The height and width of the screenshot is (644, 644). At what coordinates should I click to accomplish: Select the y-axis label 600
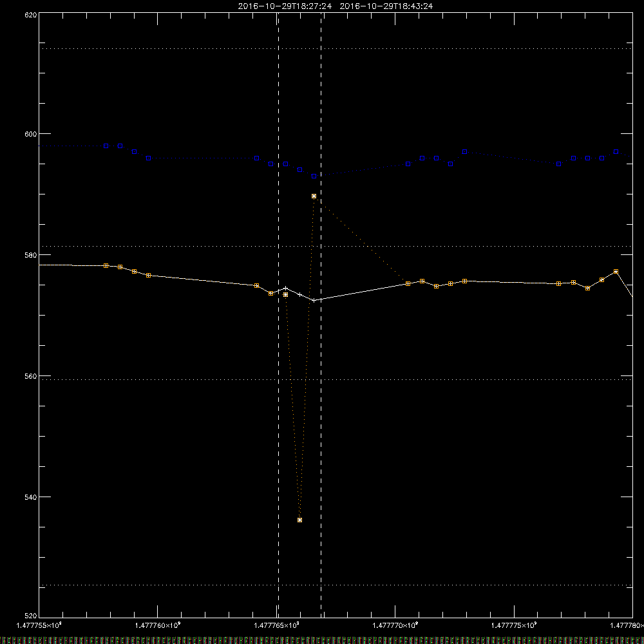[x=31, y=134]
